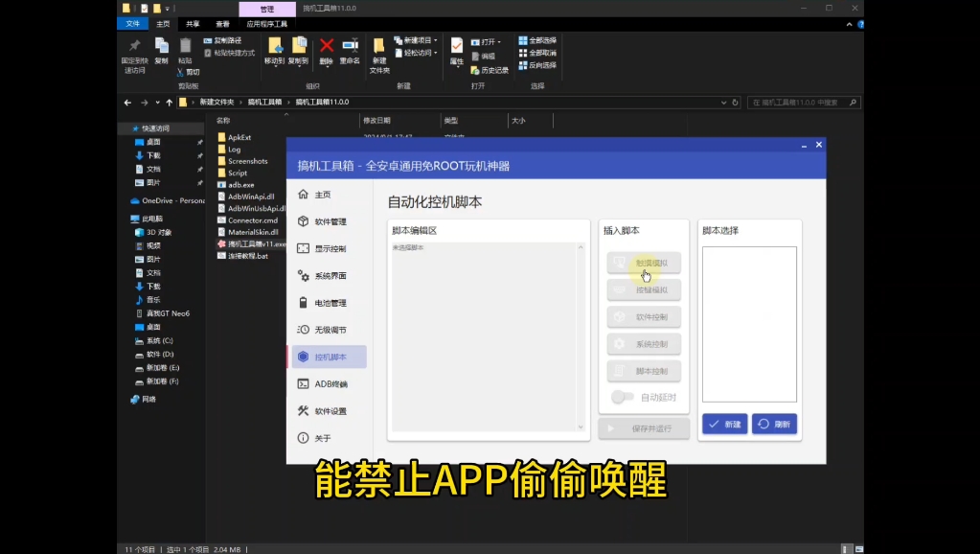Collapse the Explorer ribbon with the chevron
Screen dimensions: 980x554
(x=849, y=24)
